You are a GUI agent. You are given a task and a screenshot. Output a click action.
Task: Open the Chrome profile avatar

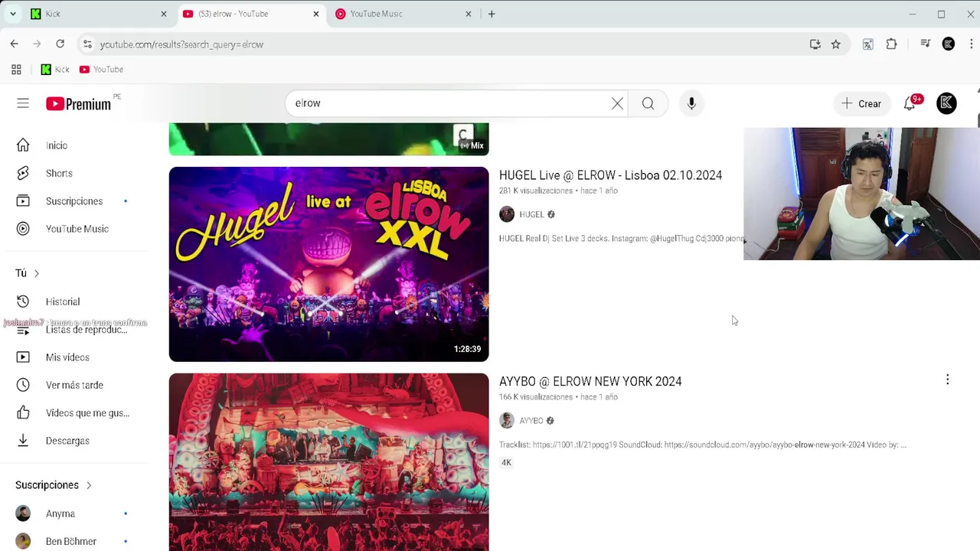click(949, 44)
